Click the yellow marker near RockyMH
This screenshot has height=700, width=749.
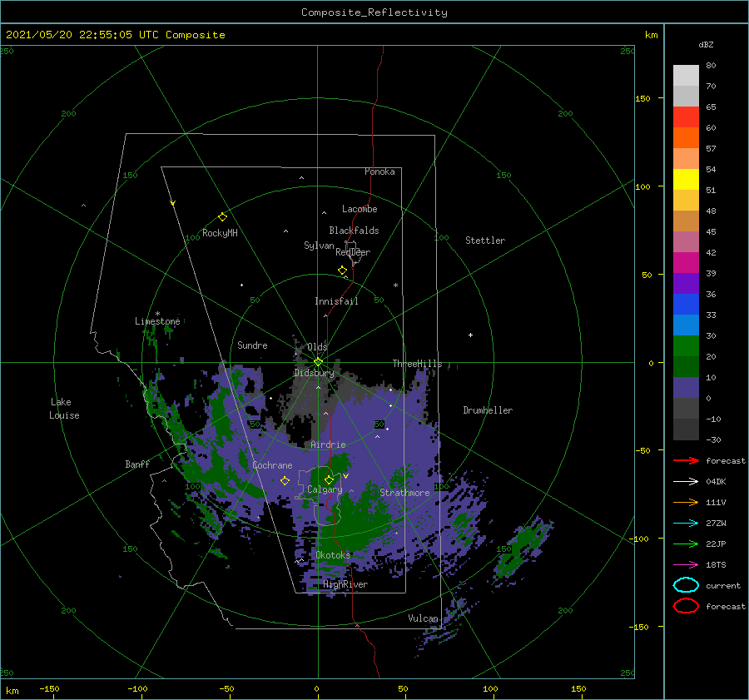[x=222, y=216]
